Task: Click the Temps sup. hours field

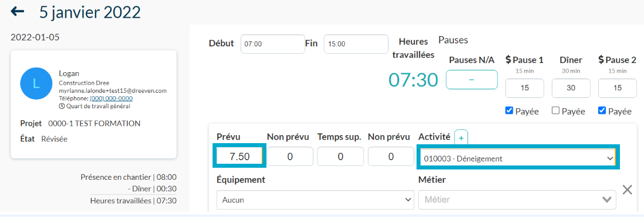Action: click(x=340, y=157)
